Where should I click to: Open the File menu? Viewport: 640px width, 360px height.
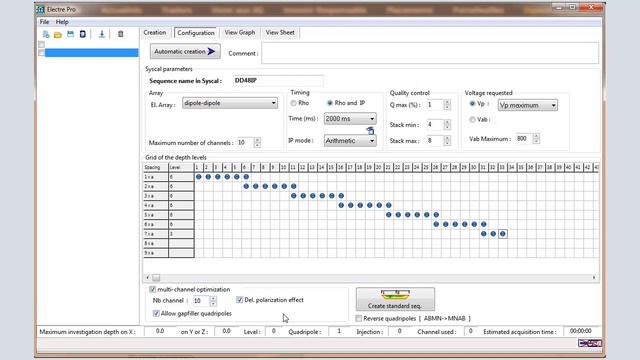click(x=44, y=22)
